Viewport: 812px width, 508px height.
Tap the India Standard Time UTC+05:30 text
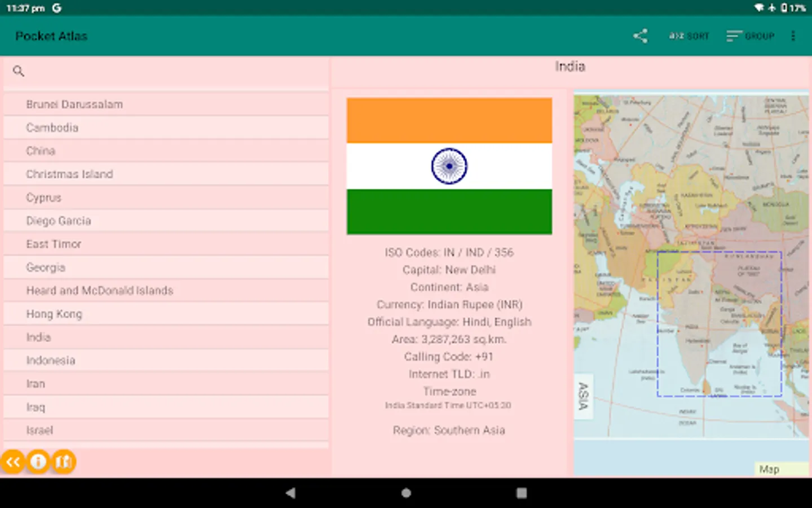(x=448, y=405)
